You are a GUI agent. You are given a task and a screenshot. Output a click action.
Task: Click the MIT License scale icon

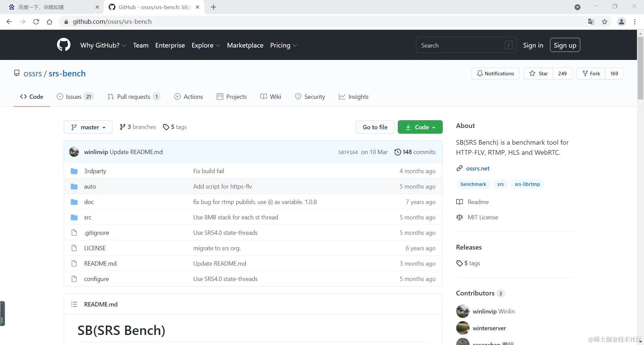pyautogui.click(x=460, y=217)
